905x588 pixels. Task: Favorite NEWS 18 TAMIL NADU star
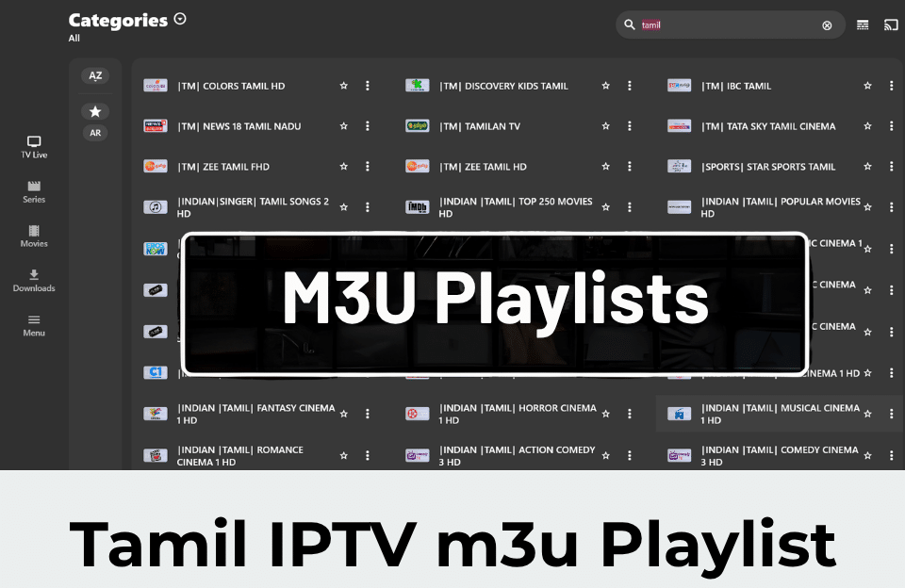tap(343, 125)
